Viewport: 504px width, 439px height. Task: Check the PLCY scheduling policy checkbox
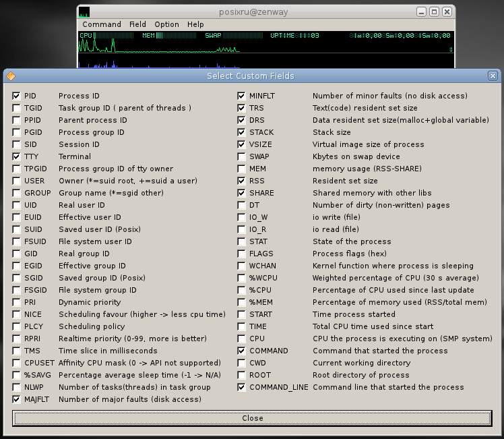pyautogui.click(x=16, y=326)
